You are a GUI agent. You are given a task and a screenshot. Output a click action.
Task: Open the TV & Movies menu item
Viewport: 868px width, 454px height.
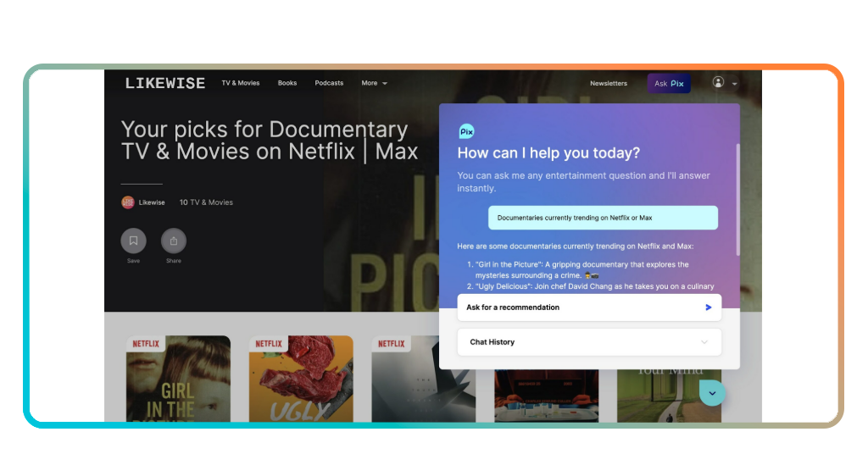click(241, 83)
